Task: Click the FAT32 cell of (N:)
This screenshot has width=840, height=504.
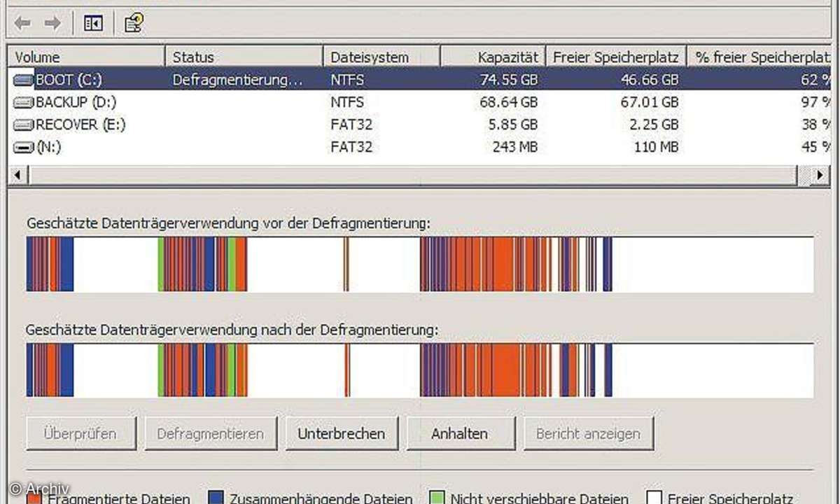Action: pos(351,148)
